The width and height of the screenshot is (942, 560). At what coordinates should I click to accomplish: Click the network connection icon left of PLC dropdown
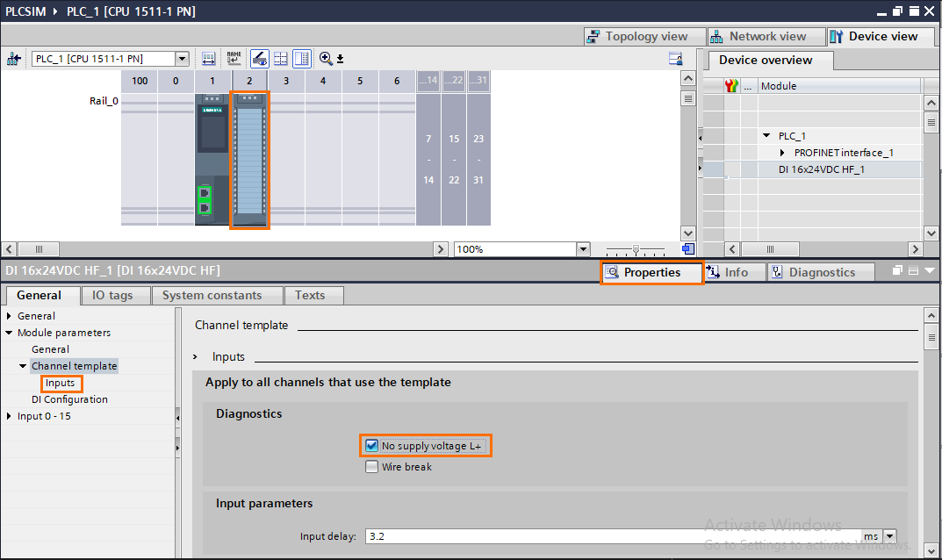pyautogui.click(x=14, y=58)
